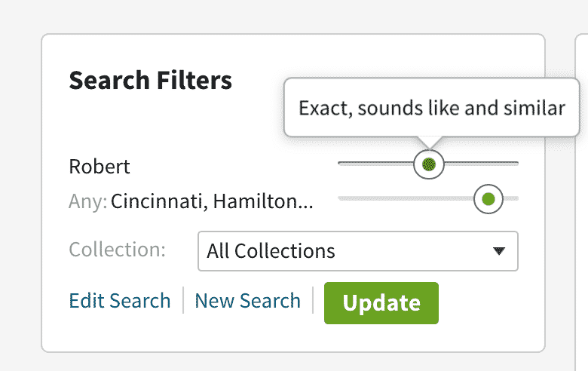
Task: Click the location filter slider handle
Action: coord(488,199)
